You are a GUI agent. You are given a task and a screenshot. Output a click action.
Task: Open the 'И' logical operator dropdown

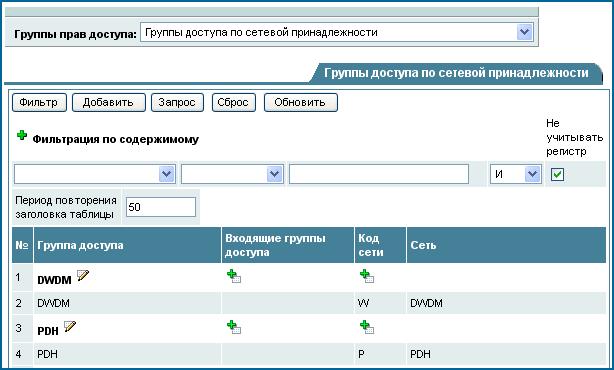click(x=515, y=174)
